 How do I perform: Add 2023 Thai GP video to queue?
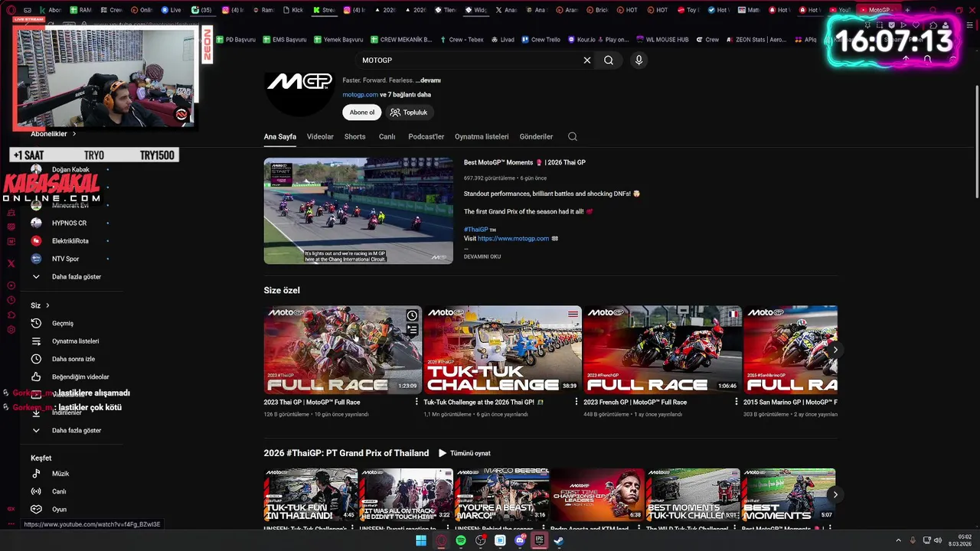(x=412, y=330)
